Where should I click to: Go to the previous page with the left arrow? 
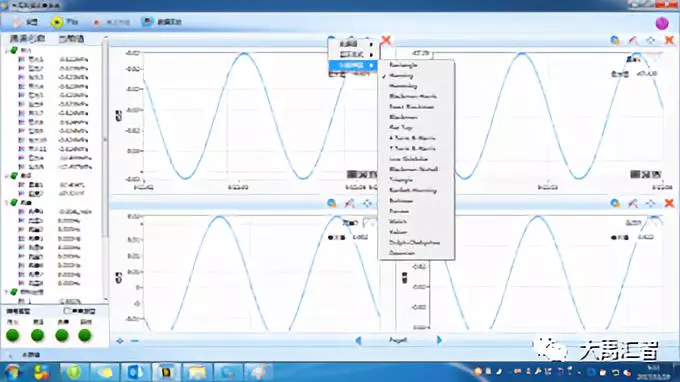358,340
